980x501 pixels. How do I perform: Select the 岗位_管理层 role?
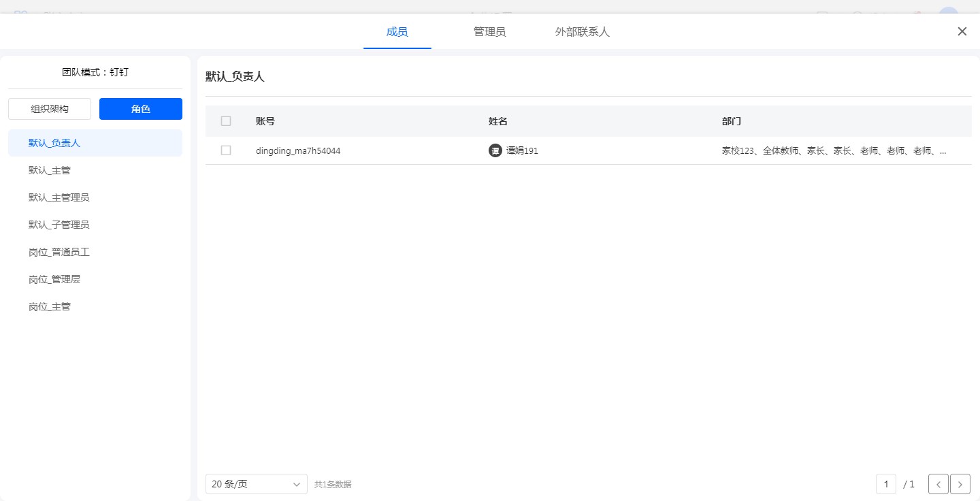click(54, 279)
